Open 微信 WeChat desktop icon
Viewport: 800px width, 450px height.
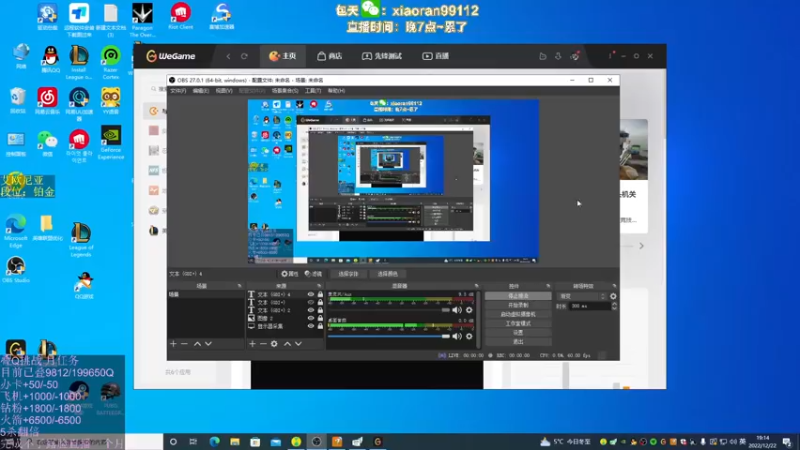[x=47, y=143]
